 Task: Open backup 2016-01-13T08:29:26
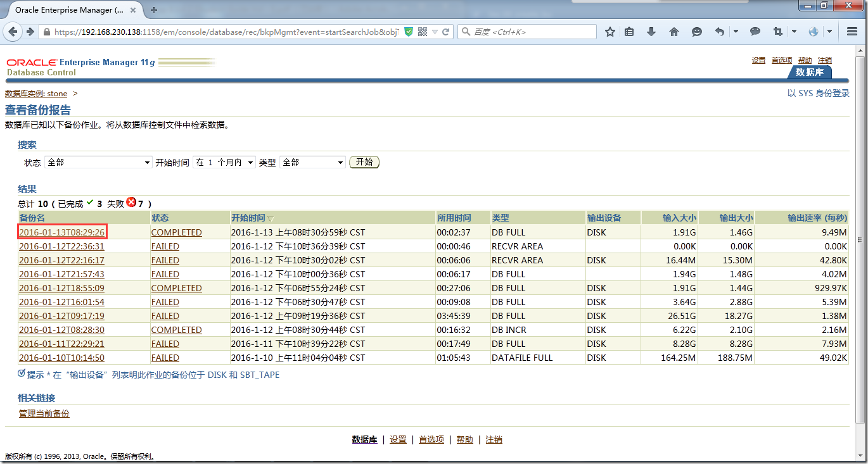(61, 232)
